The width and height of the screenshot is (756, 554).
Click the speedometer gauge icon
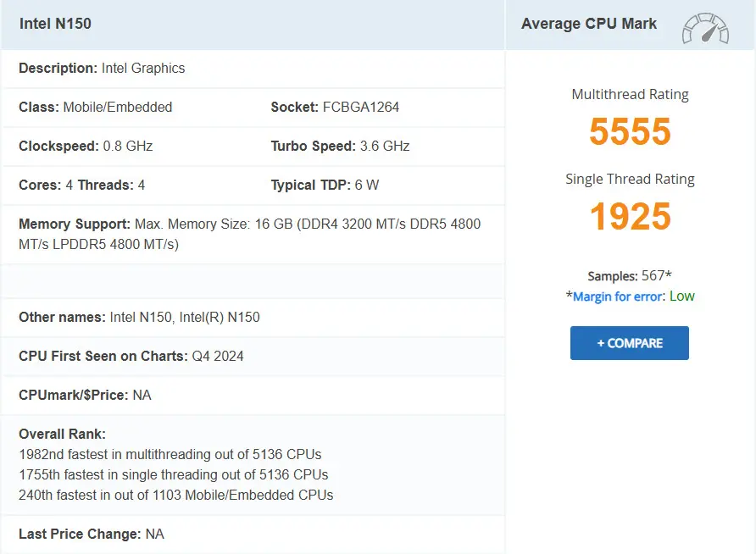point(705,28)
